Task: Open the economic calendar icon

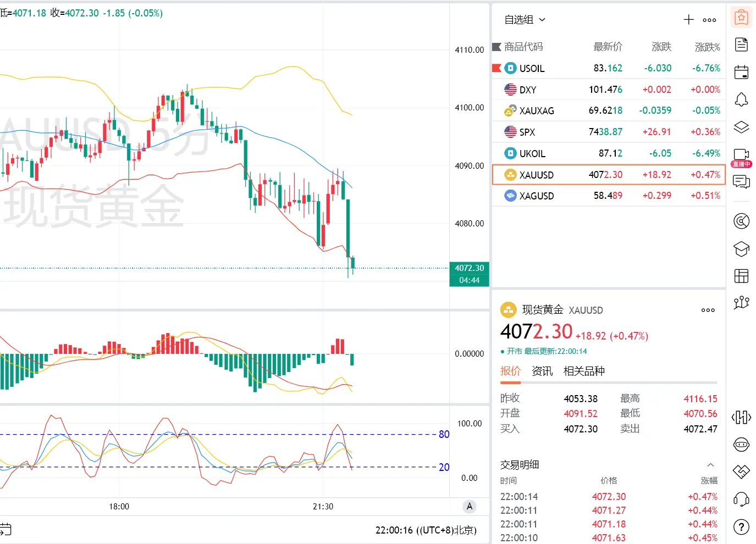Action: click(x=741, y=72)
